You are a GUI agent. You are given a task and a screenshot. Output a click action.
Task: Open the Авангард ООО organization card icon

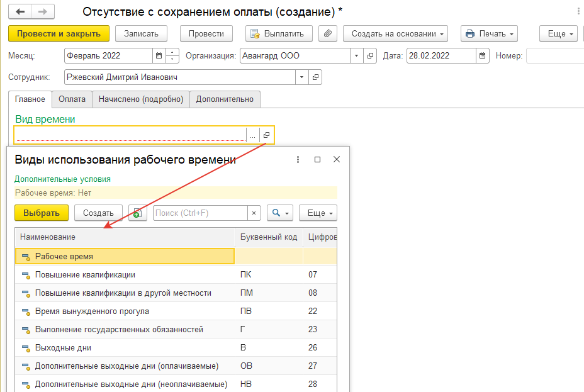click(370, 56)
